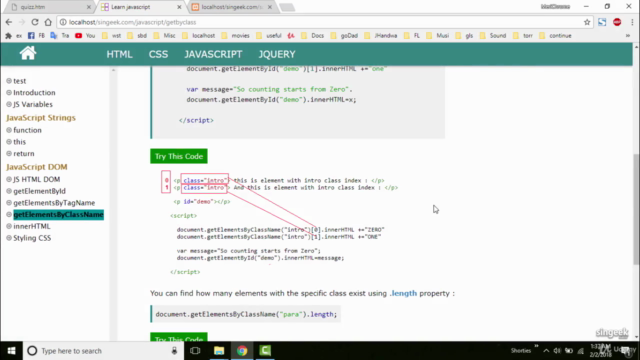Open the test sidebar lesson
This screenshot has height=360, width=640.
[x=19, y=81]
